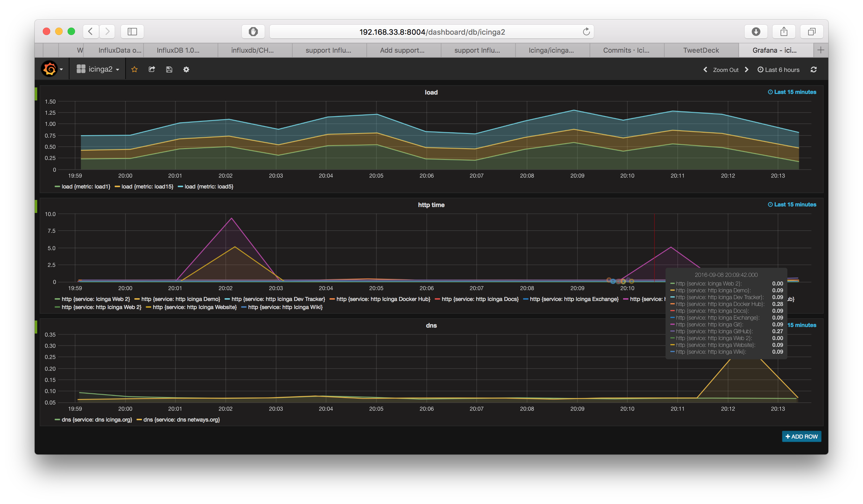863x504 pixels.
Task: Open the http time panel title menu
Action: pyautogui.click(x=431, y=205)
